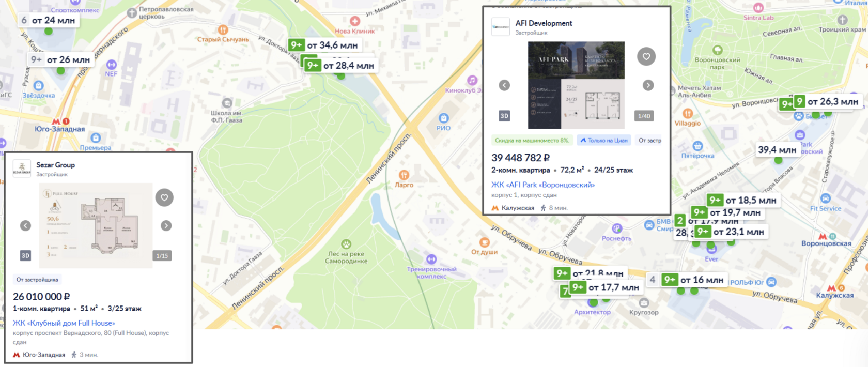This screenshot has height=367, width=868.
Task: Open AFI Park apartment photo thumbnail
Action: coord(576,85)
